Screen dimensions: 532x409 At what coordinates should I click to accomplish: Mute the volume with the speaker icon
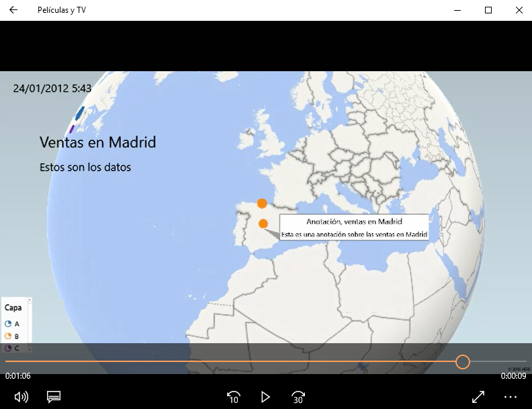point(21,396)
